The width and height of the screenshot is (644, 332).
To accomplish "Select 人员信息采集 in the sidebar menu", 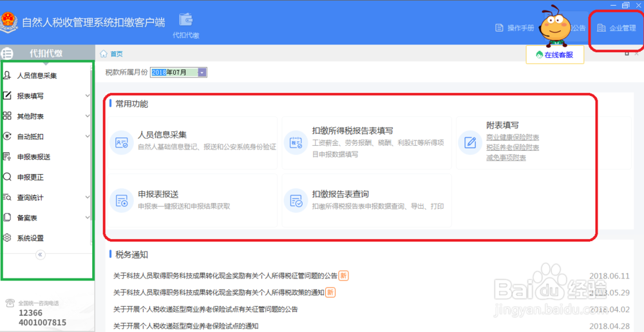I will [37, 75].
